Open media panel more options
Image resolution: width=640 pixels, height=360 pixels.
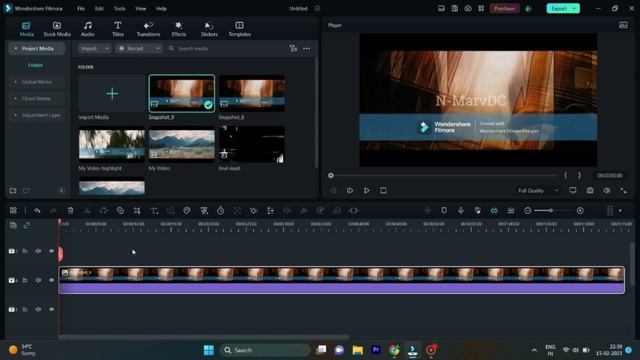(x=307, y=49)
